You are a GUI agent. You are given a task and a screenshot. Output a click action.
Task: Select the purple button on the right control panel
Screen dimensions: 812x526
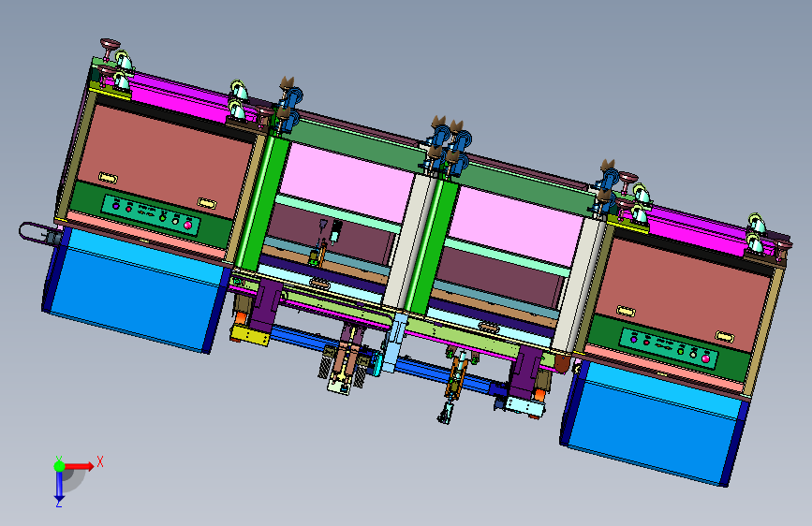[634, 339]
